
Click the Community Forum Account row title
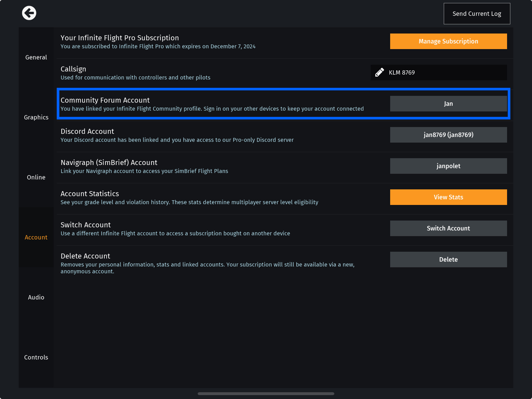pyautogui.click(x=105, y=100)
